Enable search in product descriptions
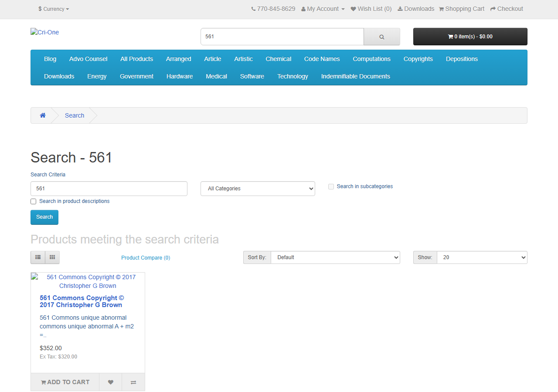 click(x=34, y=202)
